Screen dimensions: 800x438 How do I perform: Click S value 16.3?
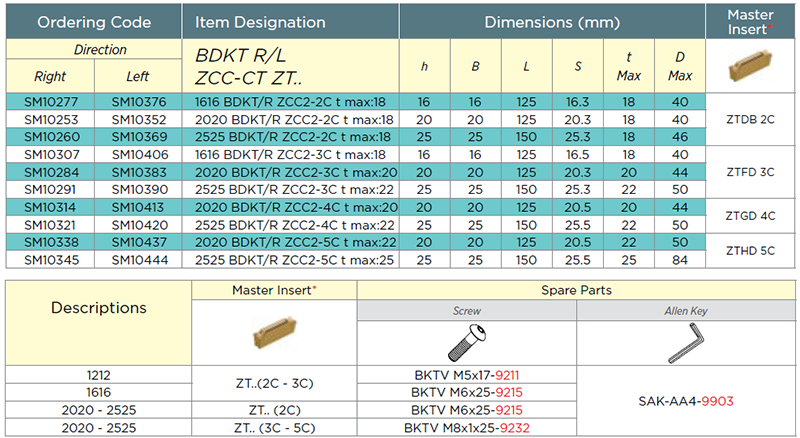(577, 102)
